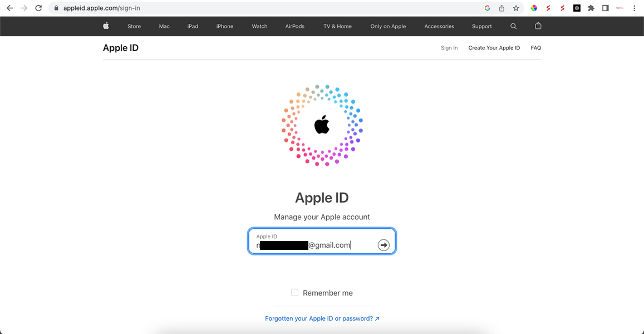The image size is (644, 334).
Task: Reload the page with refresh icon
Action: [x=38, y=8]
